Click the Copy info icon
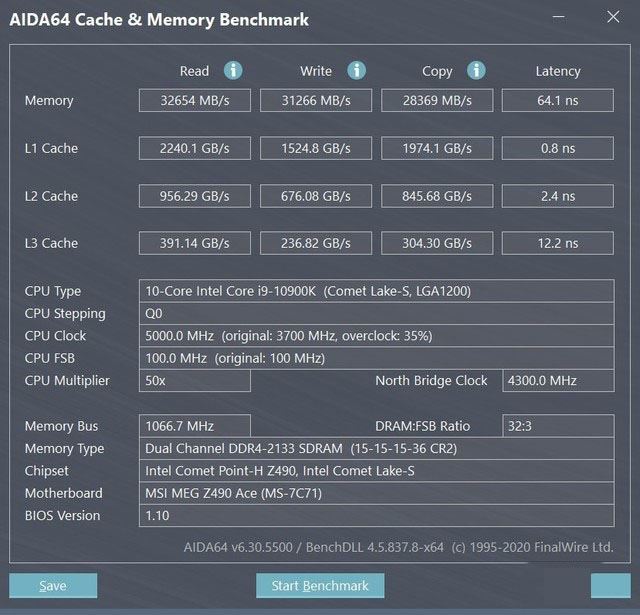This screenshot has width=640, height=615. (476, 71)
